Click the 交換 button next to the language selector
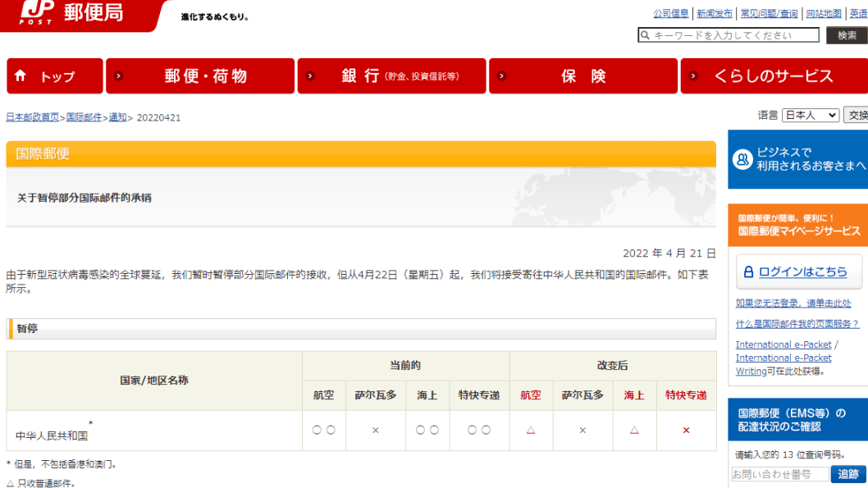 pyautogui.click(x=857, y=116)
